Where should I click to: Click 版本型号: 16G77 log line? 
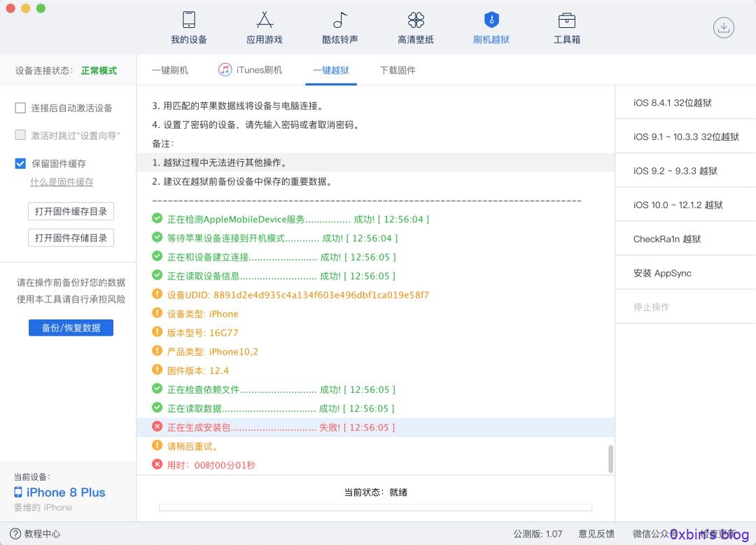coord(202,333)
